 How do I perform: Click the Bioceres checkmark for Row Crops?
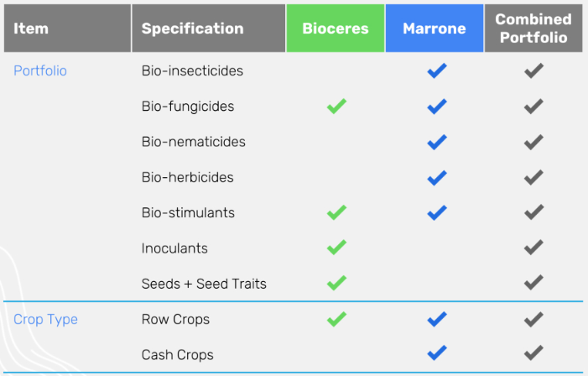pos(336,320)
